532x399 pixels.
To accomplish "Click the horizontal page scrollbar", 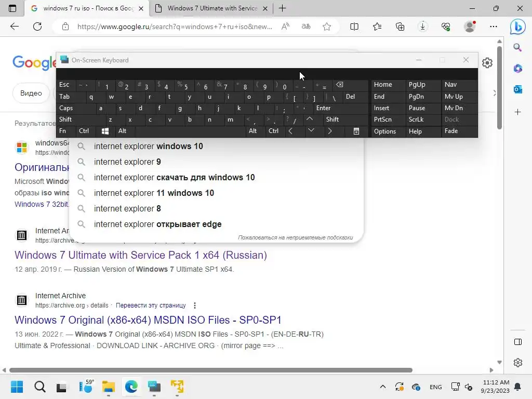I will (x=211, y=370).
